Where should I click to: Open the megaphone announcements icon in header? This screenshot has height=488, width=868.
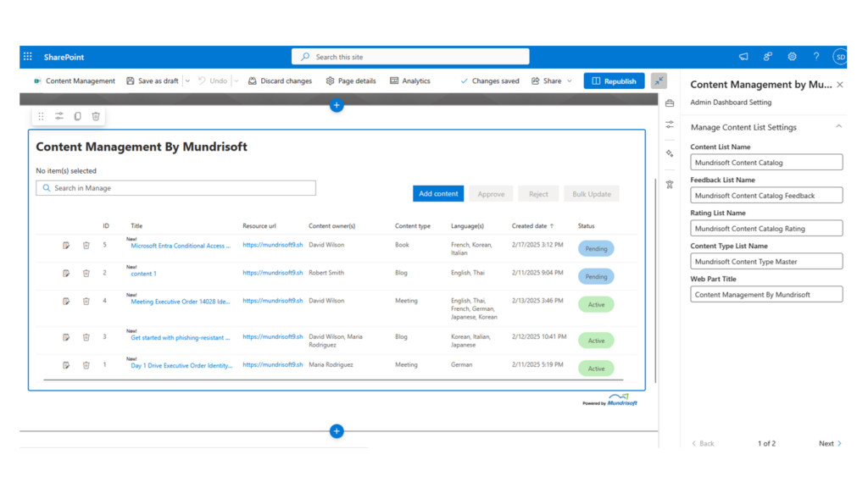click(x=743, y=57)
